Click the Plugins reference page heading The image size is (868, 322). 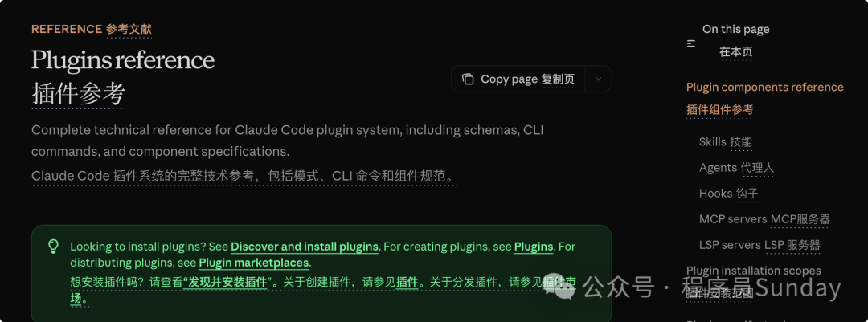(x=123, y=59)
